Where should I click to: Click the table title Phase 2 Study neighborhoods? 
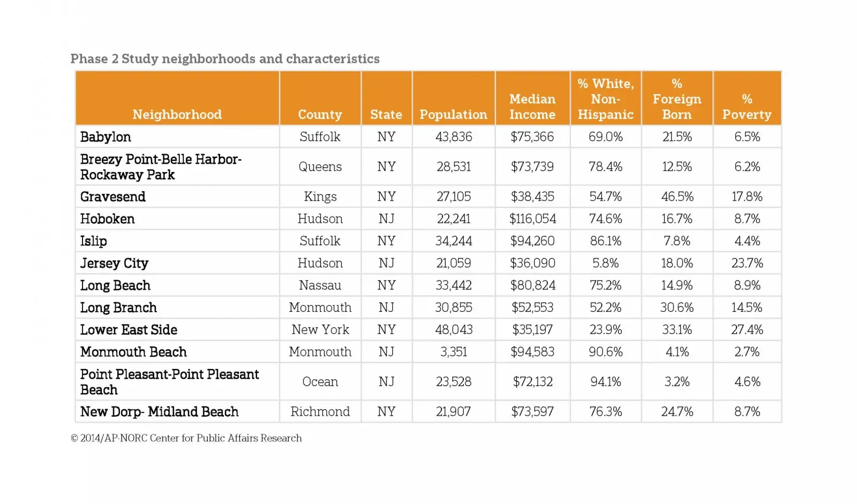[225, 59]
